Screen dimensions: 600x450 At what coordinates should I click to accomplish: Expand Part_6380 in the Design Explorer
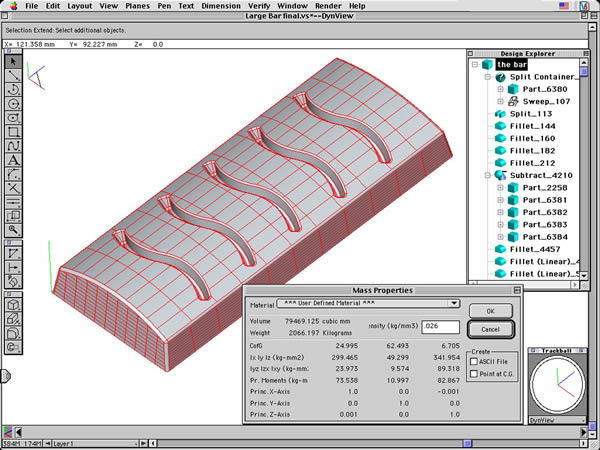click(500, 89)
